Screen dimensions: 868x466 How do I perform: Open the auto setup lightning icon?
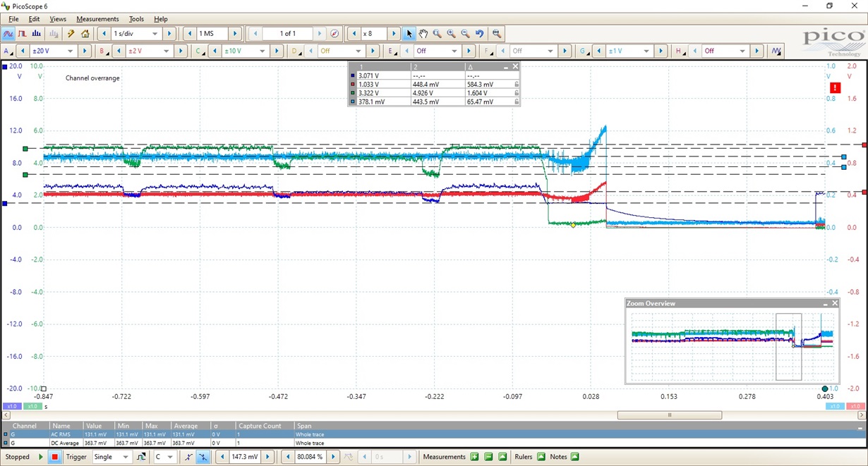[71, 33]
